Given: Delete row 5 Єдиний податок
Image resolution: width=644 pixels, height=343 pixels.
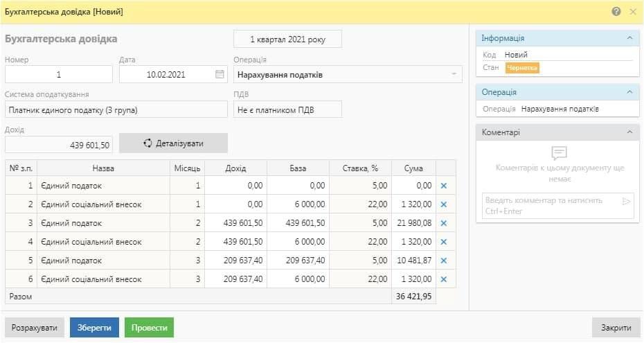Looking at the screenshot, I should pyautogui.click(x=444, y=261).
